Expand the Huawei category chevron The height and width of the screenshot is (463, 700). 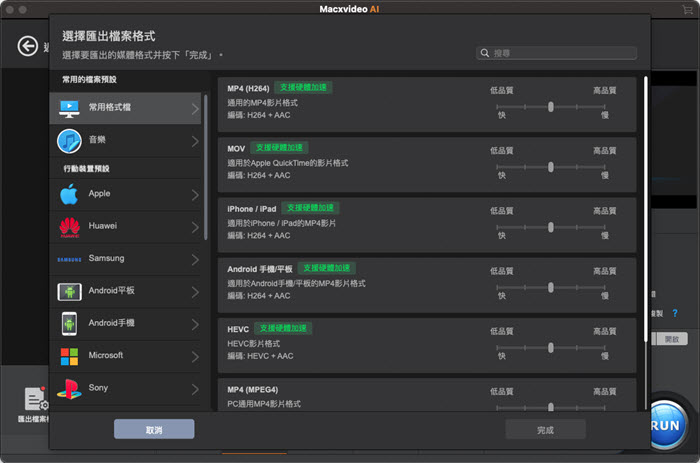[195, 227]
